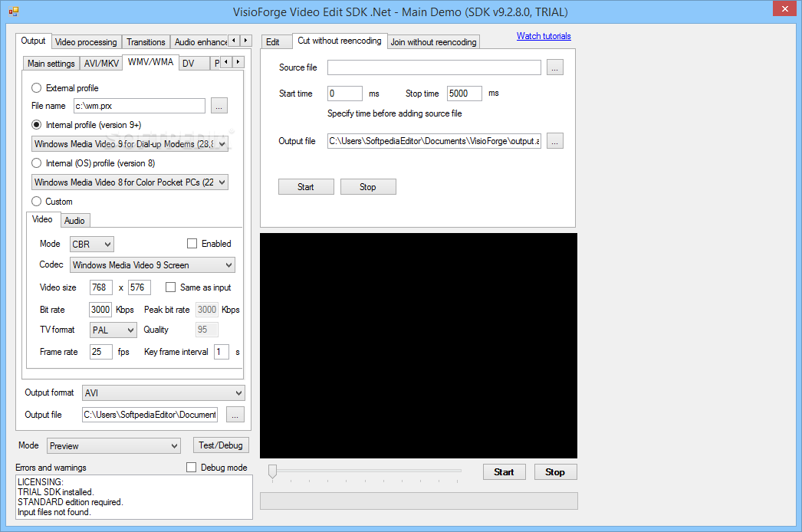
Task: Browse for cut Output file location
Action: 554,141
